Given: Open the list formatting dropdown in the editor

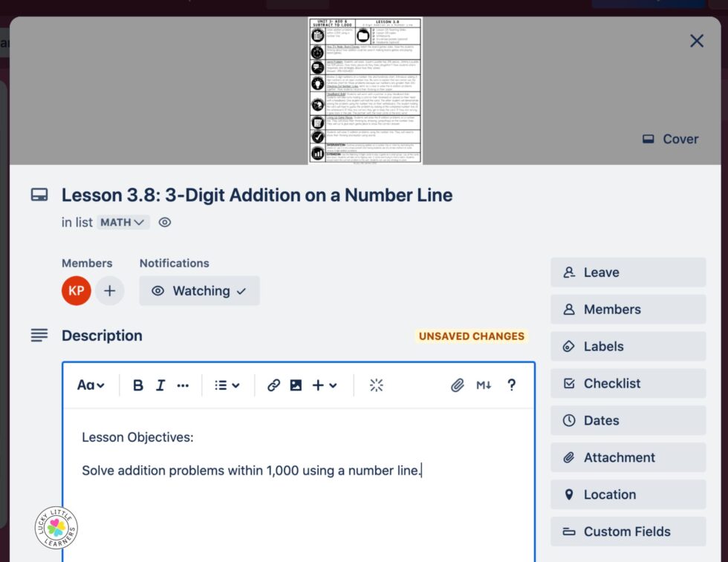Looking at the screenshot, I should pyautogui.click(x=227, y=385).
